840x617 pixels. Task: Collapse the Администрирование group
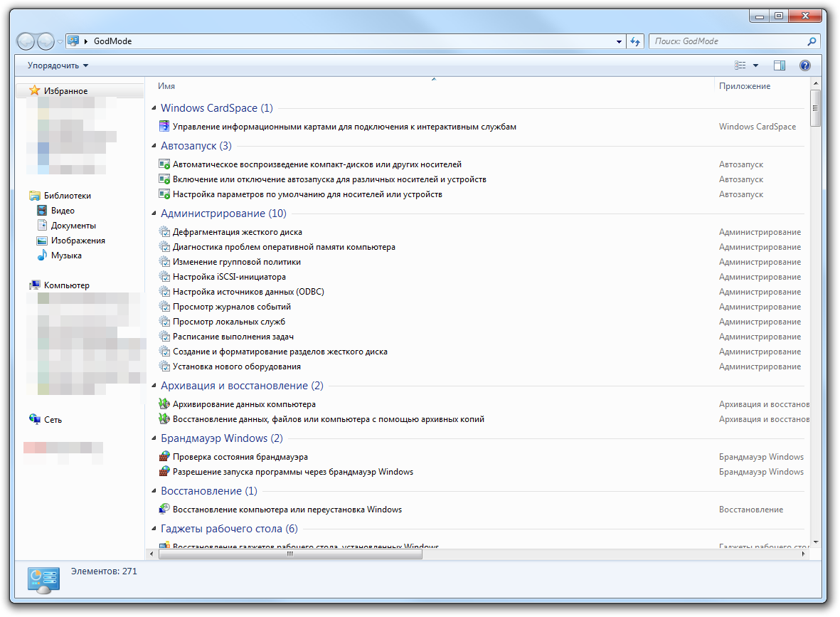click(x=154, y=213)
